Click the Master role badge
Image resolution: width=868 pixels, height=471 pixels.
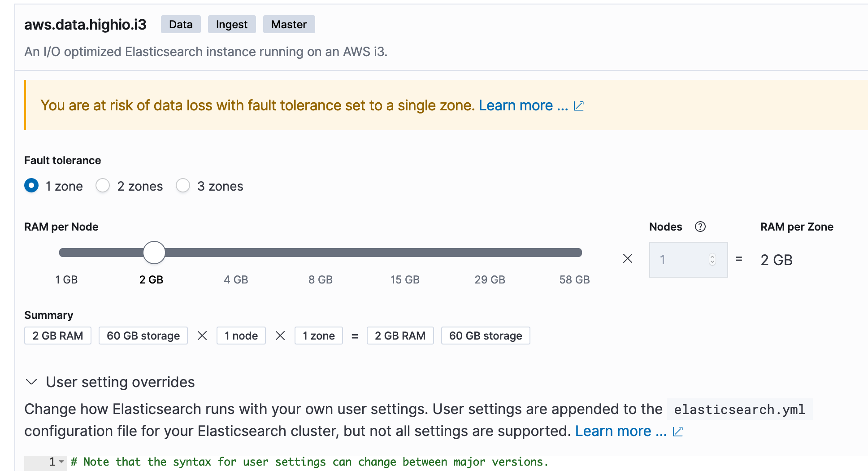pos(289,24)
